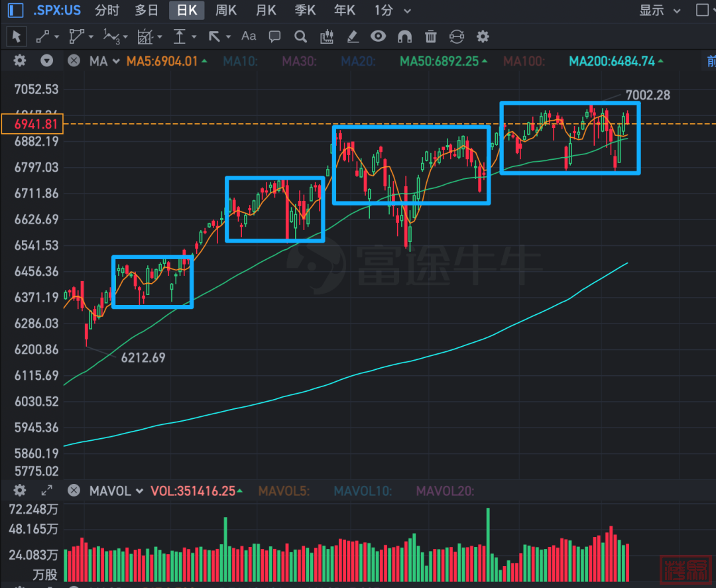The width and height of the screenshot is (716, 588).
Task: Add a comment bubble annotation
Action: click(x=275, y=36)
